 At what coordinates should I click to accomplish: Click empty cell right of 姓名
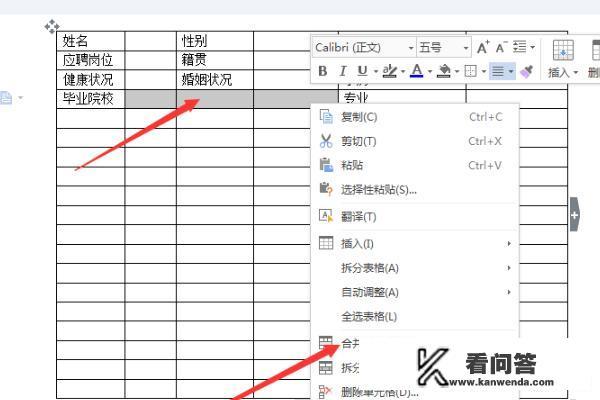[x=150, y=41]
